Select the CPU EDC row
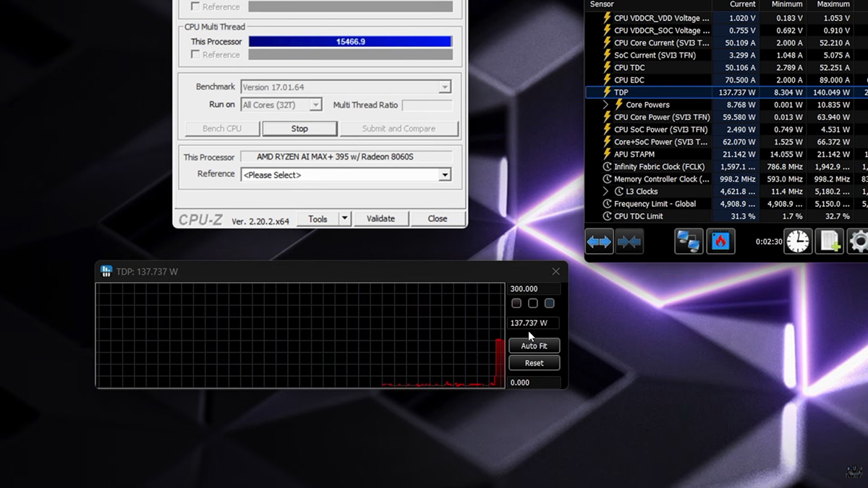The width and height of the screenshot is (868, 488). (x=726, y=80)
